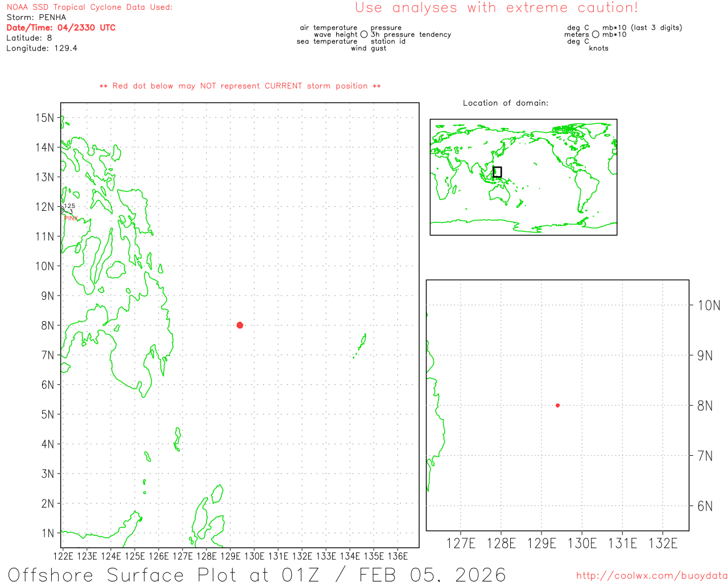Select the PINX station marker circle
Screen dimensions: 728x582
click(x=61, y=209)
